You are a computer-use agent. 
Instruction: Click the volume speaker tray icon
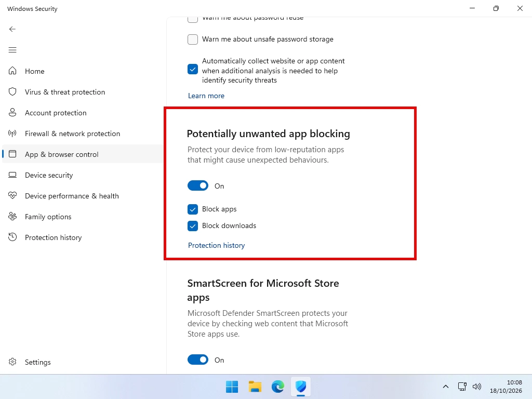point(477,387)
